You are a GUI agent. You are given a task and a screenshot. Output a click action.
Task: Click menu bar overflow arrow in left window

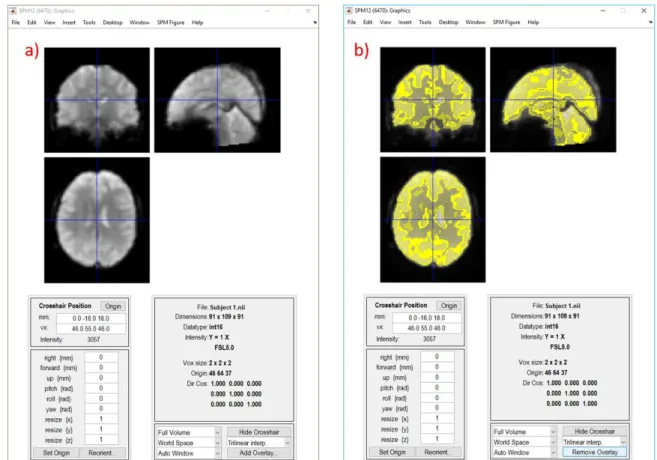click(x=315, y=23)
